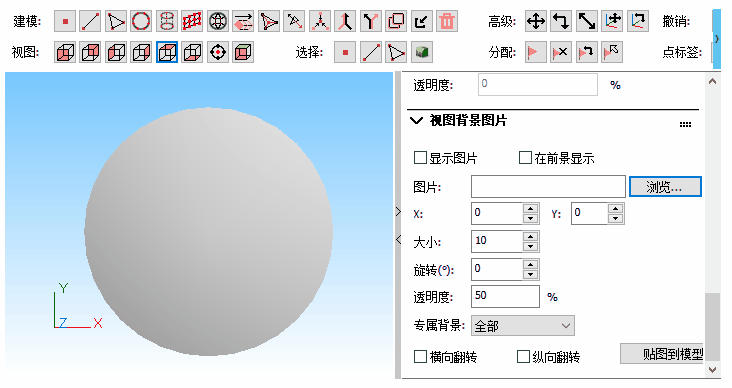Image resolution: width=732 pixels, height=388 pixels.
Task: Click the properties panel scroll up arrow
Action: (712, 82)
